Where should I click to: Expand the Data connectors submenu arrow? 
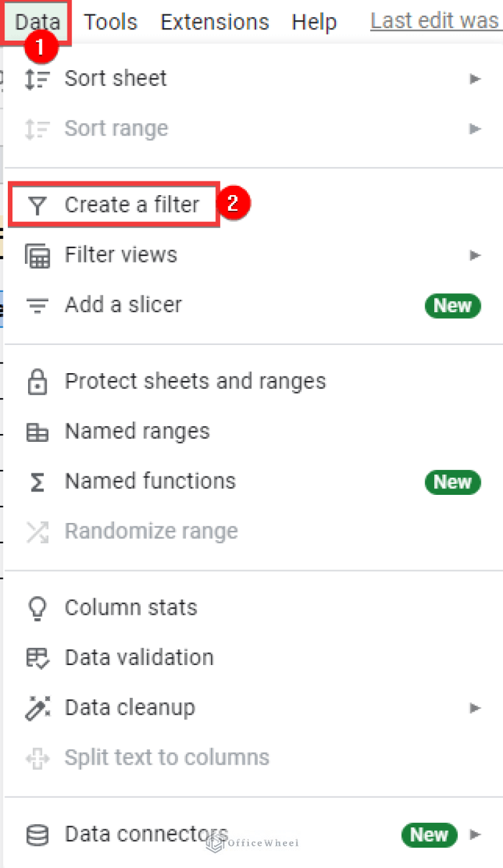[474, 834]
